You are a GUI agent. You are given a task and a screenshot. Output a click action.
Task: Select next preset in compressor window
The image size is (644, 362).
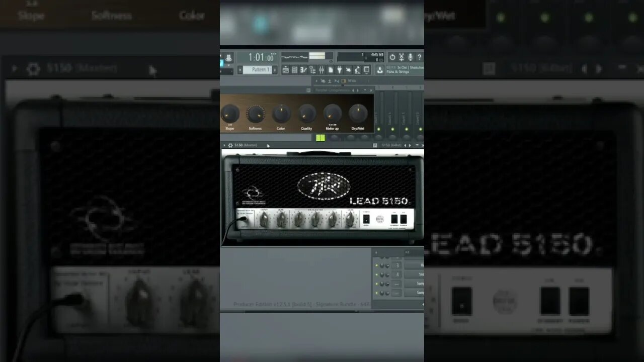pos(358,90)
